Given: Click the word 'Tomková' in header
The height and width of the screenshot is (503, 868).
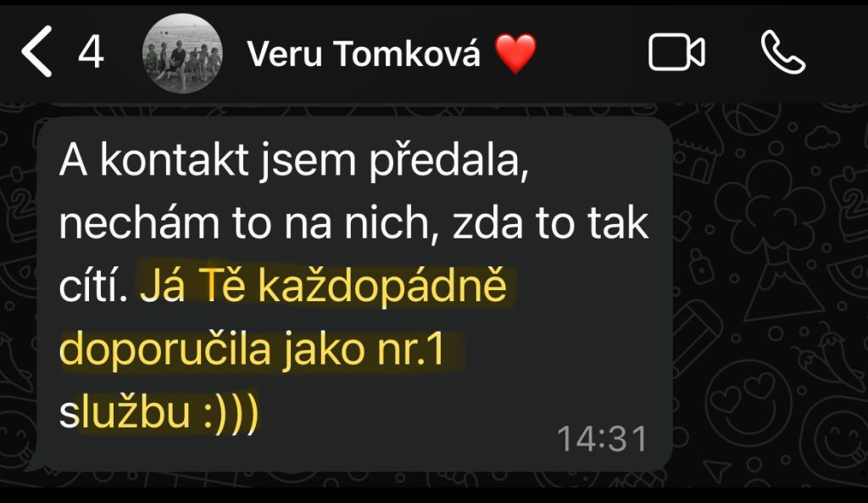Looking at the screenshot, I should point(408,53).
